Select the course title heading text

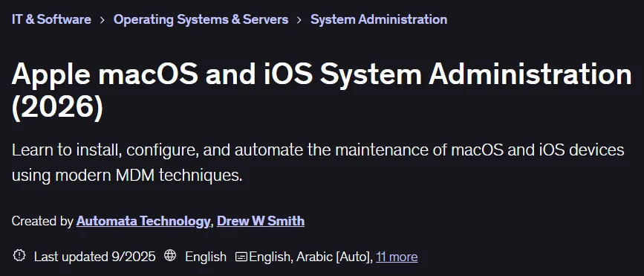tap(322, 92)
